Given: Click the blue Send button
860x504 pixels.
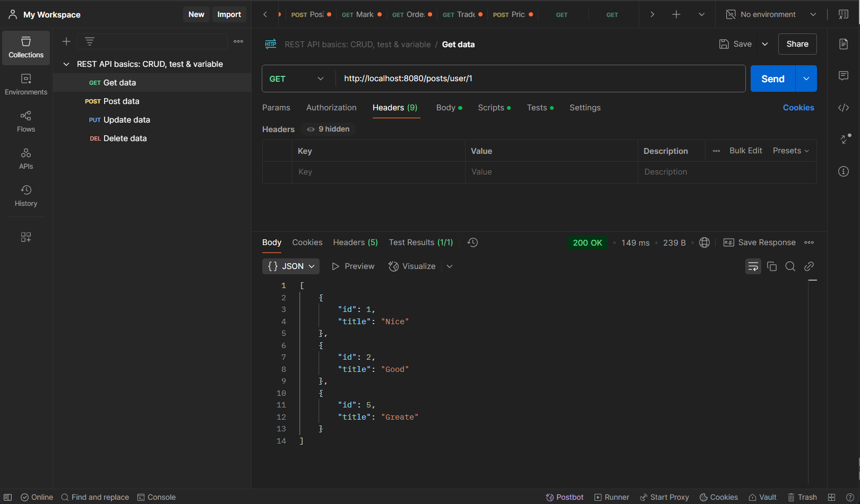Looking at the screenshot, I should coord(773,79).
